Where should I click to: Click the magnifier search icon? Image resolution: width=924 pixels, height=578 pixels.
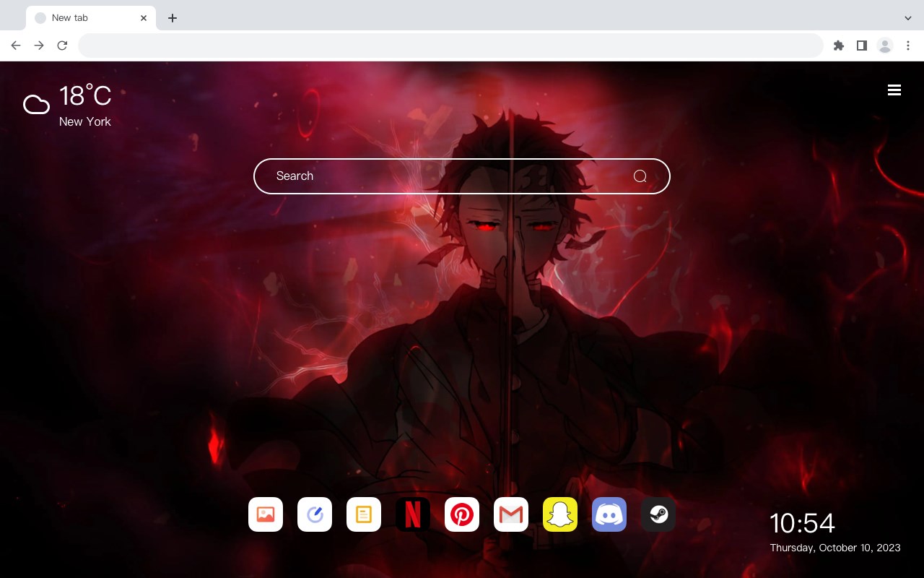tap(640, 176)
